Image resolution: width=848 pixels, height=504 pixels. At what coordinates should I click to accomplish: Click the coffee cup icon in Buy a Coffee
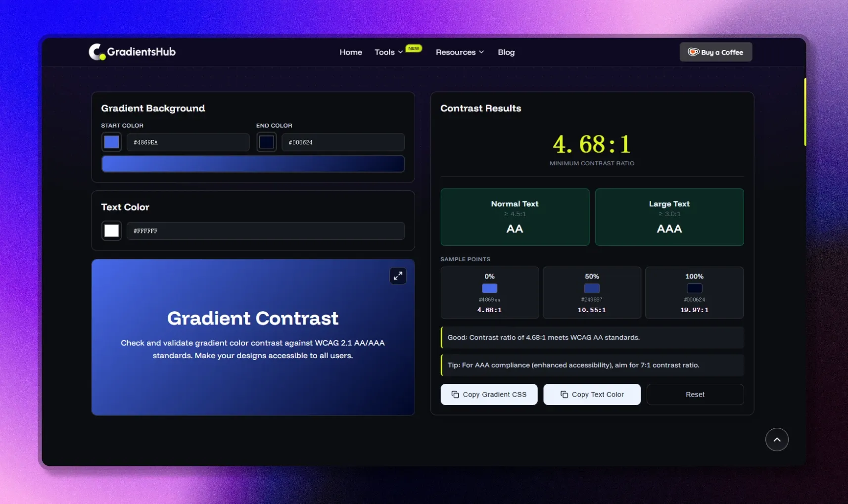(x=694, y=52)
